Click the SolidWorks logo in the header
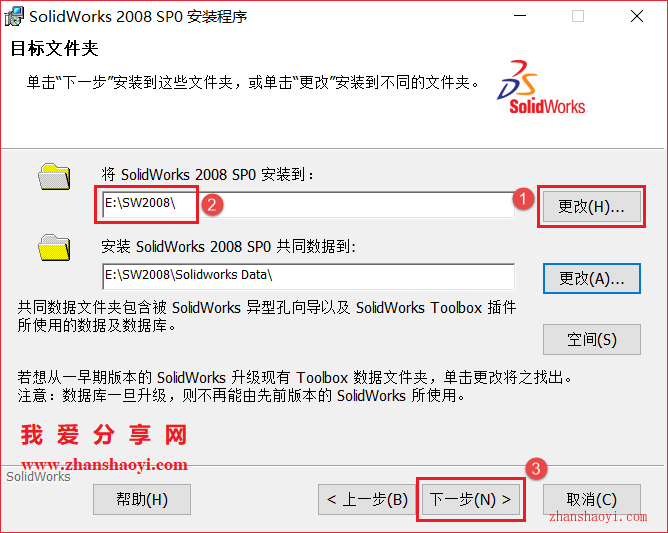This screenshot has width=668, height=533. [541, 87]
